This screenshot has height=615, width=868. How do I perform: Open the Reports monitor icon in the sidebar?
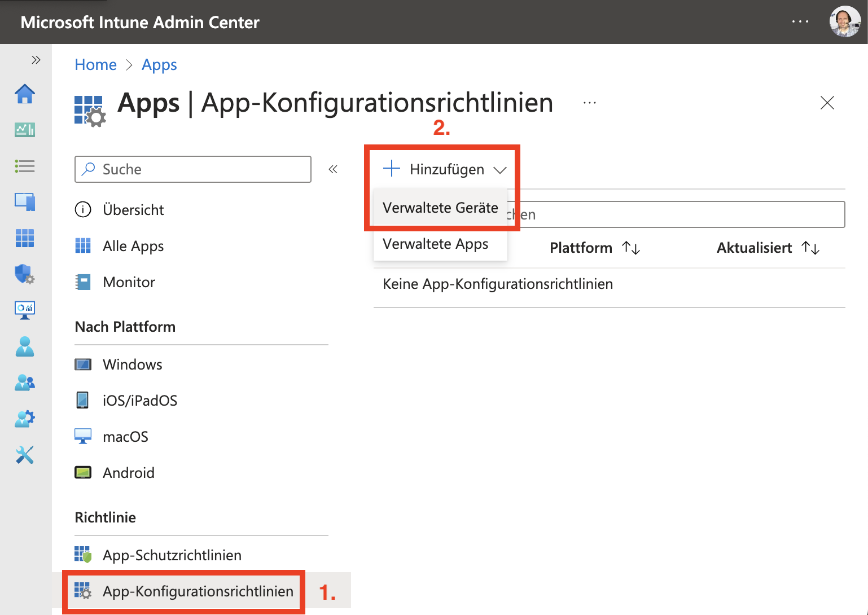point(25,310)
